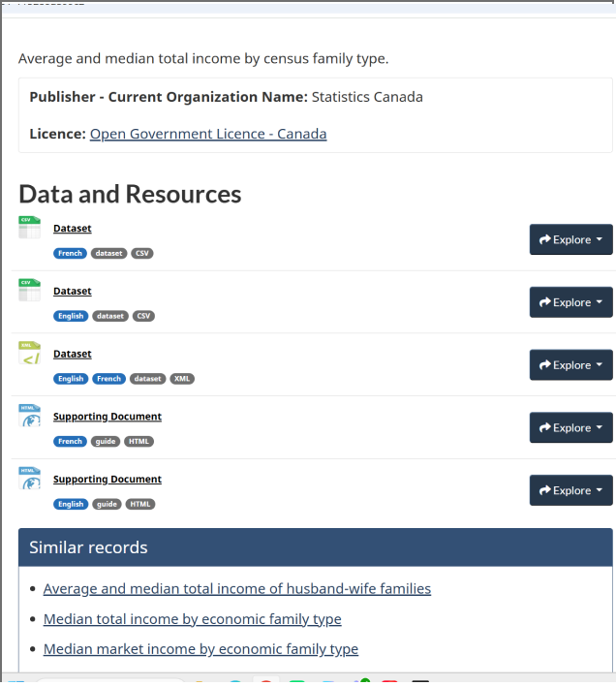Open Median total income by economic family type
Viewport: 616px width, 686px height.
coord(193,619)
